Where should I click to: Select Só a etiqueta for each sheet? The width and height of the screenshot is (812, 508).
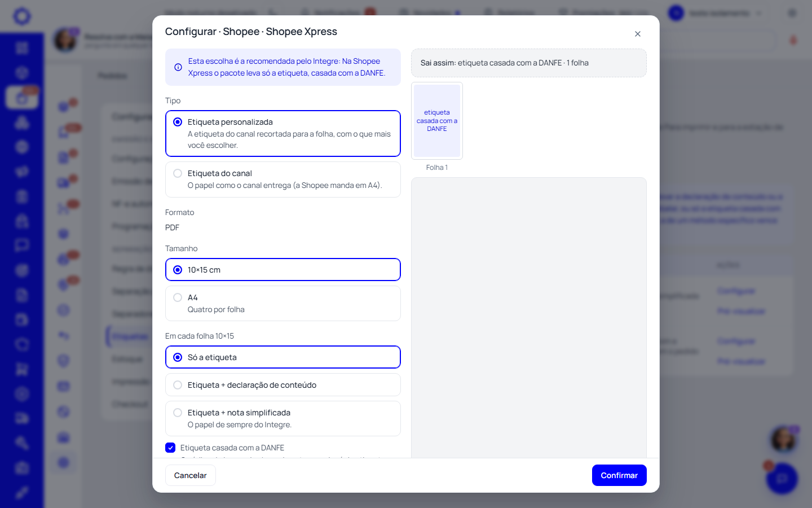[283, 357]
